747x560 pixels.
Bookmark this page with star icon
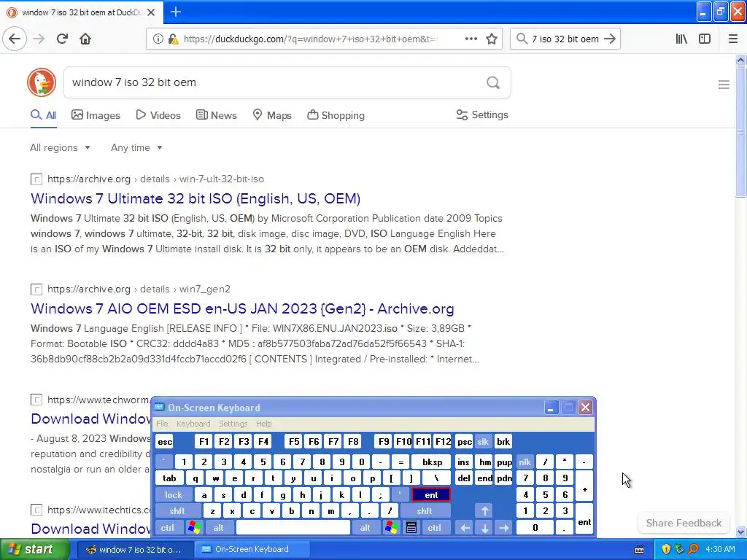pyautogui.click(x=492, y=39)
